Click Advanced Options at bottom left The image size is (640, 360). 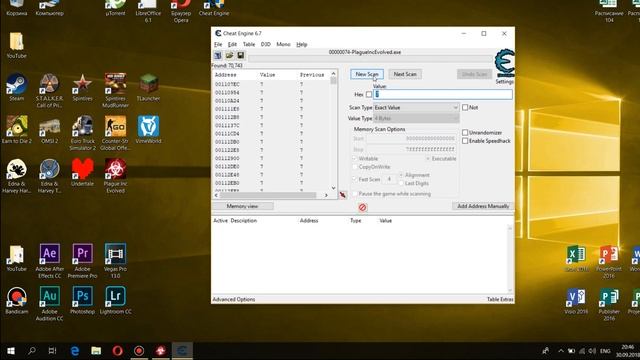(x=233, y=299)
